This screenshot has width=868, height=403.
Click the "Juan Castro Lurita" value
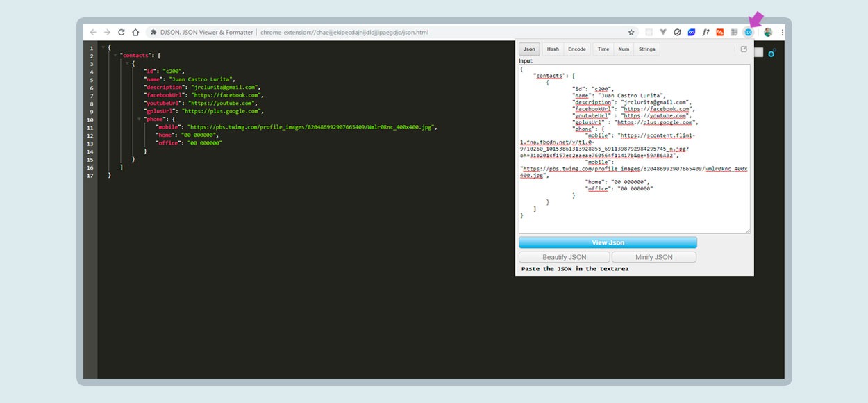point(201,79)
